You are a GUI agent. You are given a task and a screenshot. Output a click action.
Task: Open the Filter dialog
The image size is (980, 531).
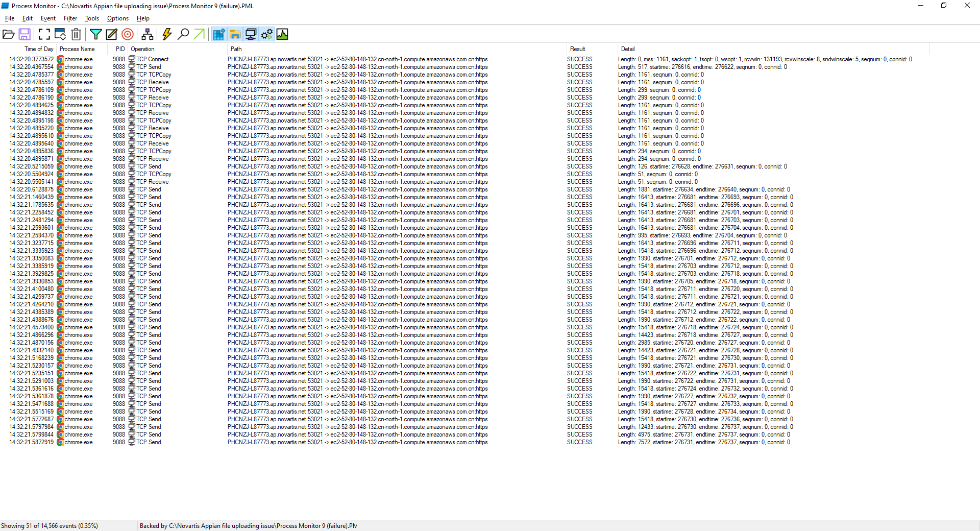tap(95, 34)
